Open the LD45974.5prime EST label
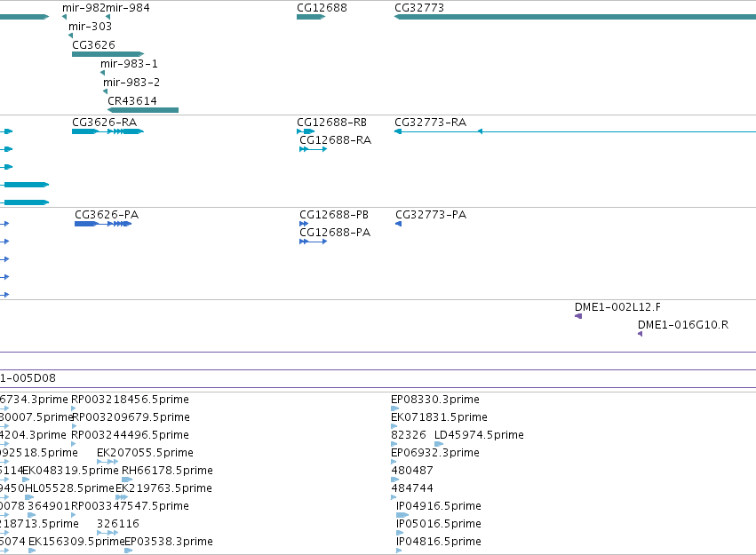The image size is (756, 555). [479, 434]
